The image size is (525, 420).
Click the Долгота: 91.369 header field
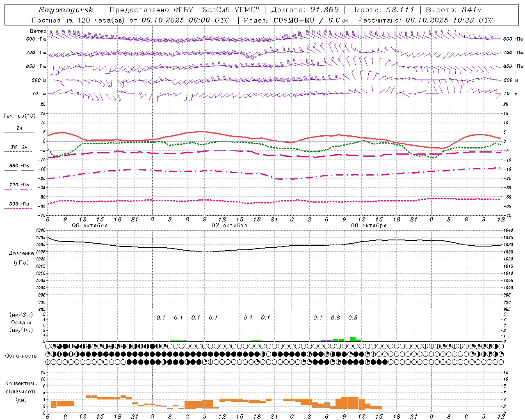coord(305,10)
